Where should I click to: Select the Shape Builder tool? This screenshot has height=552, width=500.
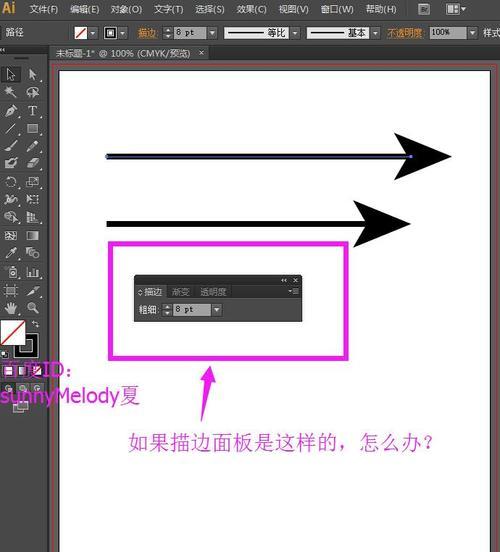click(11, 217)
